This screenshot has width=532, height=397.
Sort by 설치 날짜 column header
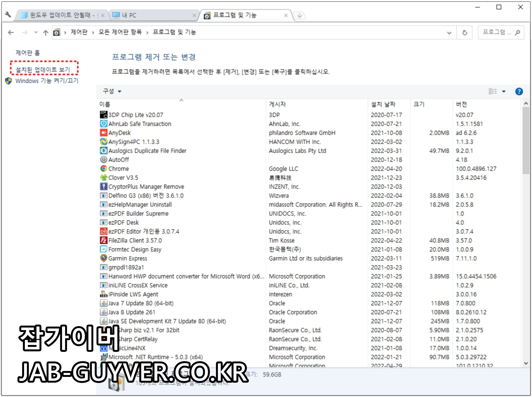click(389, 104)
